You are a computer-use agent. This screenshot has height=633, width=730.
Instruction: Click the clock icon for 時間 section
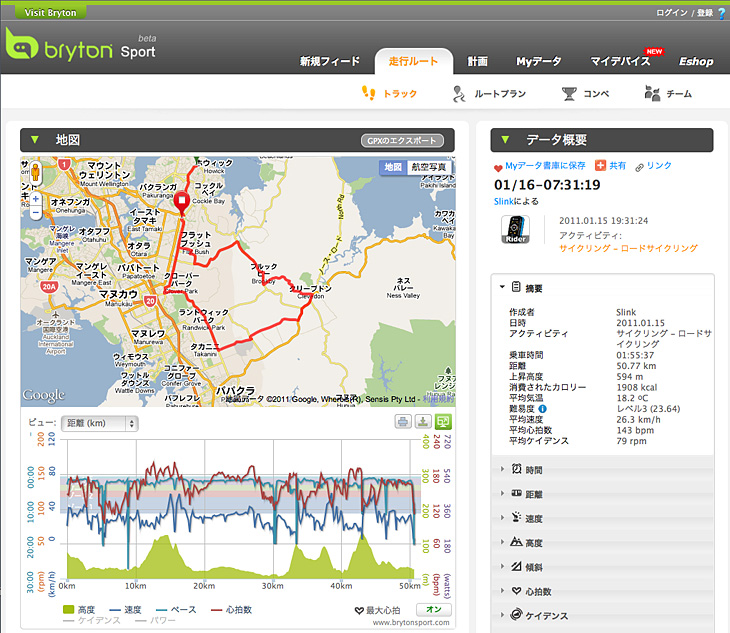pos(516,469)
